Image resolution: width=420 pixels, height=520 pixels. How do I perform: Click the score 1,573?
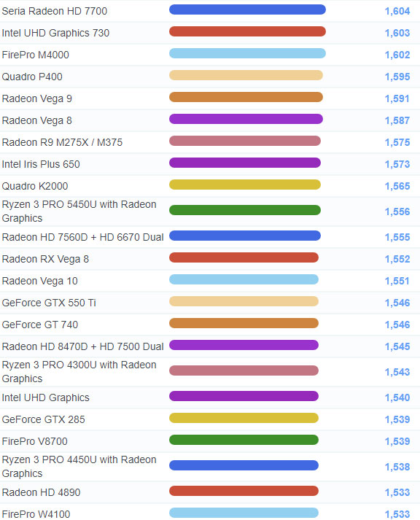pos(397,165)
